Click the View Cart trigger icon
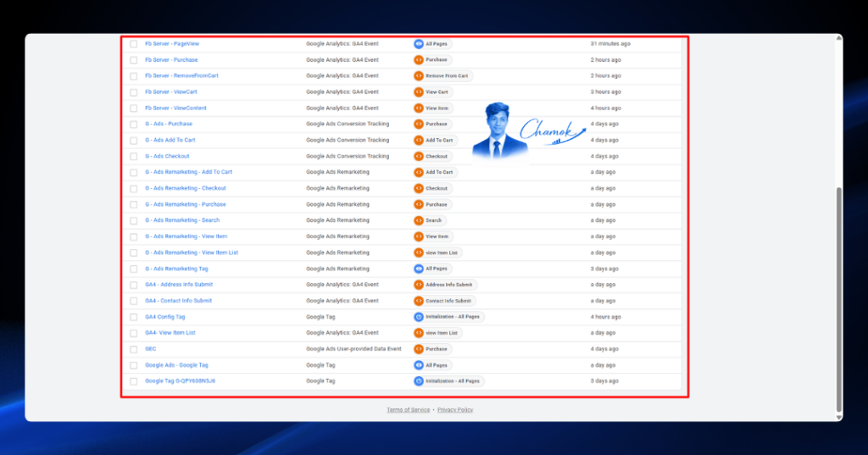Image resolution: width=868 pixels, height=455 pixels. coord(419,92)
